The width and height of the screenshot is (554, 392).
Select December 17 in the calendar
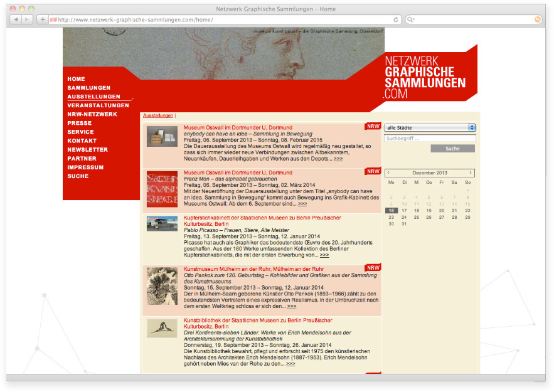404,211
